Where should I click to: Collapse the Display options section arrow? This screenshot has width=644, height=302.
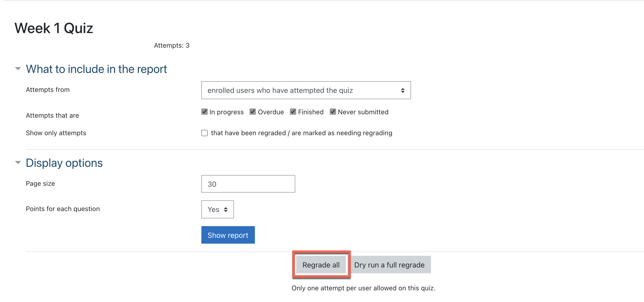pos(18,162)
